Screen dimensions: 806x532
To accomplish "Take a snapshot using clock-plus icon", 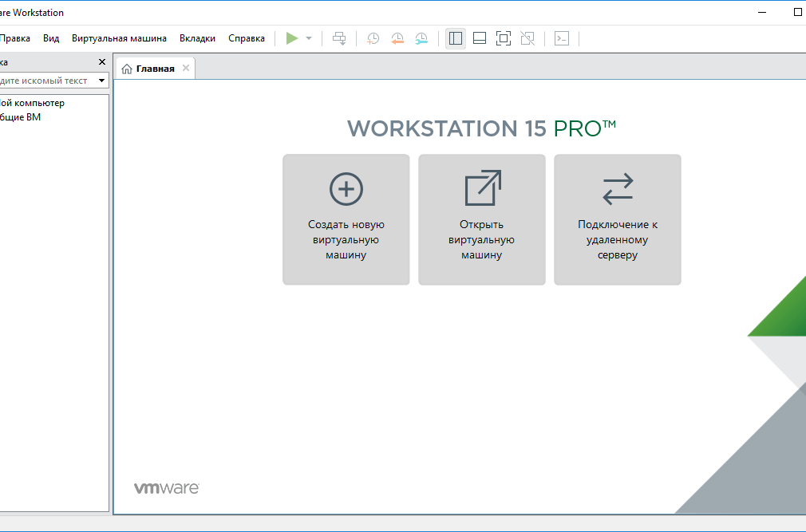I will pos(373,38).
